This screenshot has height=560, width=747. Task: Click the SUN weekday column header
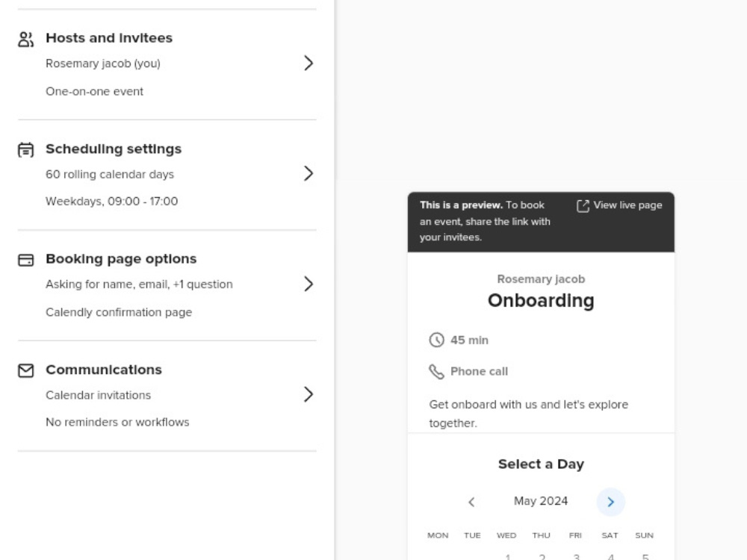tap(644, 535)
